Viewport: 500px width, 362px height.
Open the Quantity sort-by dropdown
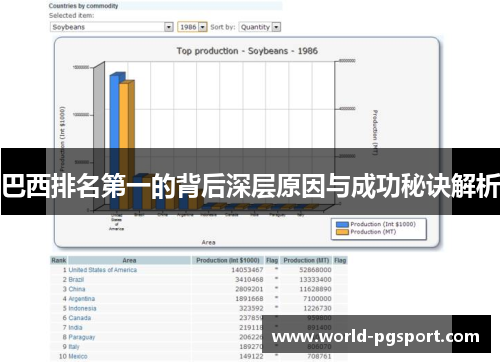(x=276, y=27)
